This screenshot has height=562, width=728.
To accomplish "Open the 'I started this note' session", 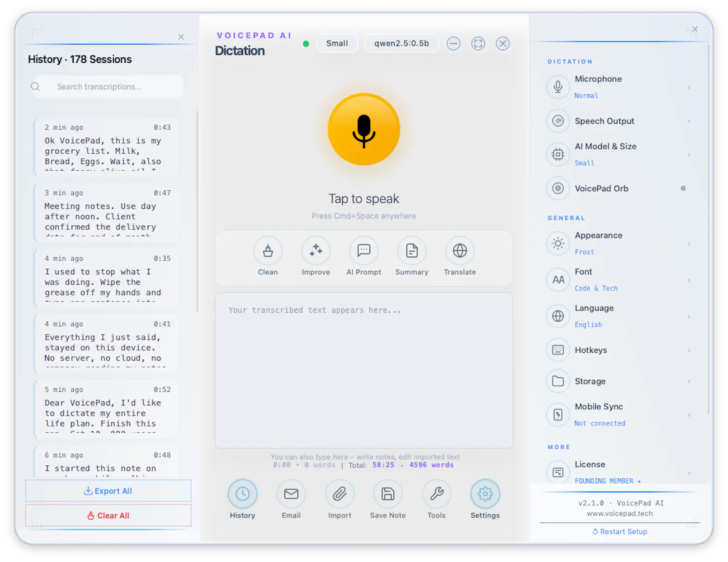I will point(106,461).
